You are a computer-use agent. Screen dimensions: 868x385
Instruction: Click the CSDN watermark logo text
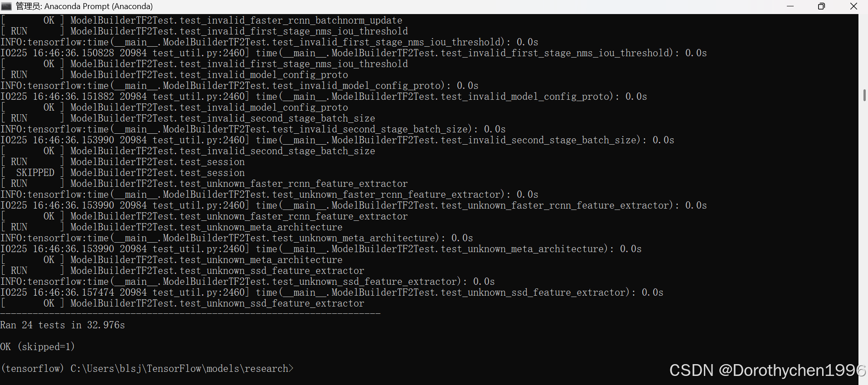tap(693, 370)
